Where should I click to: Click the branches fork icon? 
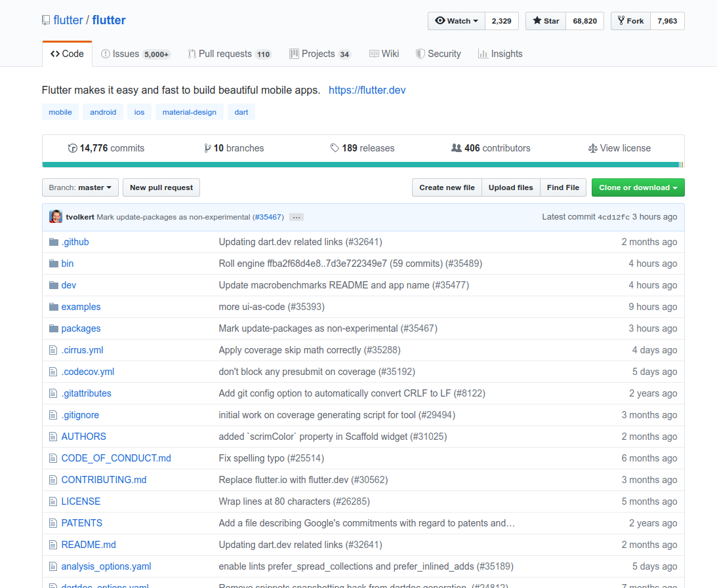coord(207,148)
